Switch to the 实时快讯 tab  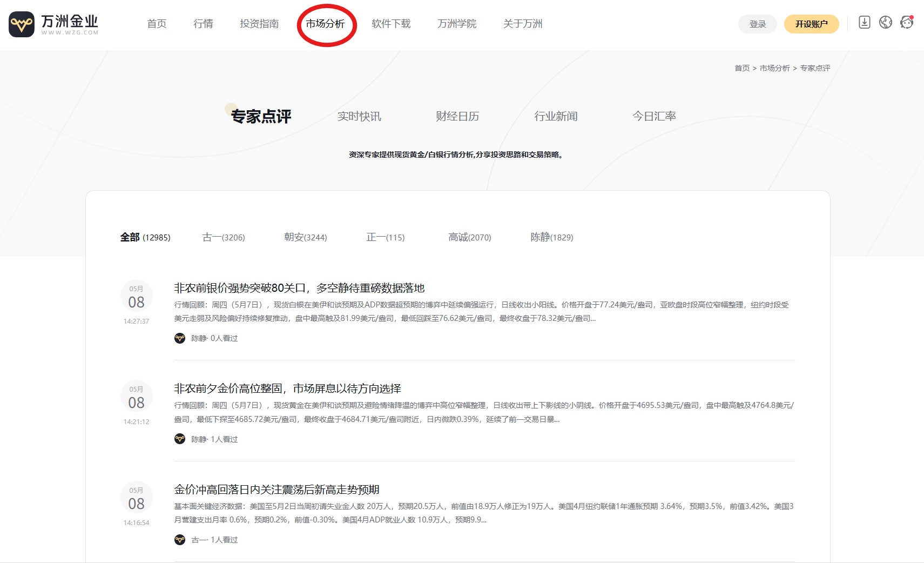359,116
